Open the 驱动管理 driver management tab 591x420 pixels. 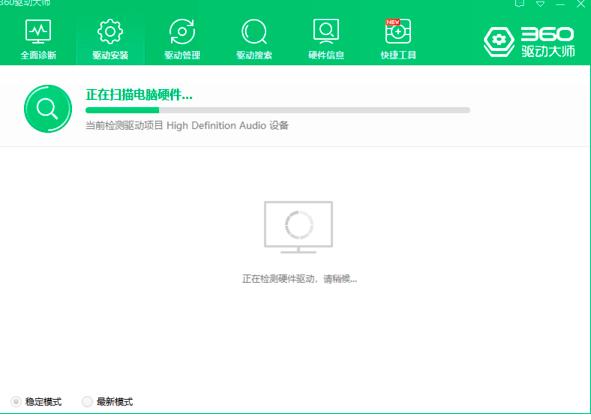click(x=182, y=39)
